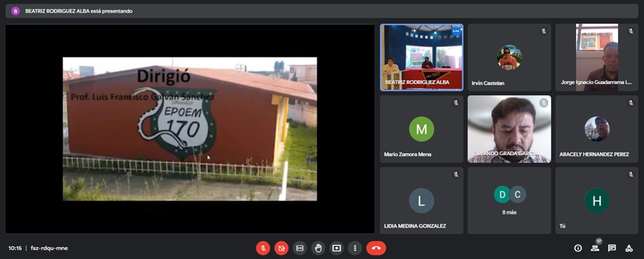Click Irvin Castelan's profile photo

(509, 57)
